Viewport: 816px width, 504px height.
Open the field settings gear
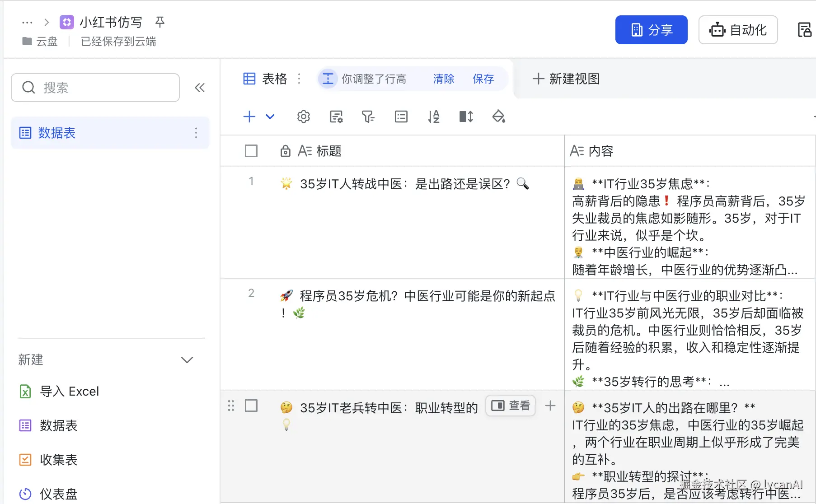tap(304, 117)
